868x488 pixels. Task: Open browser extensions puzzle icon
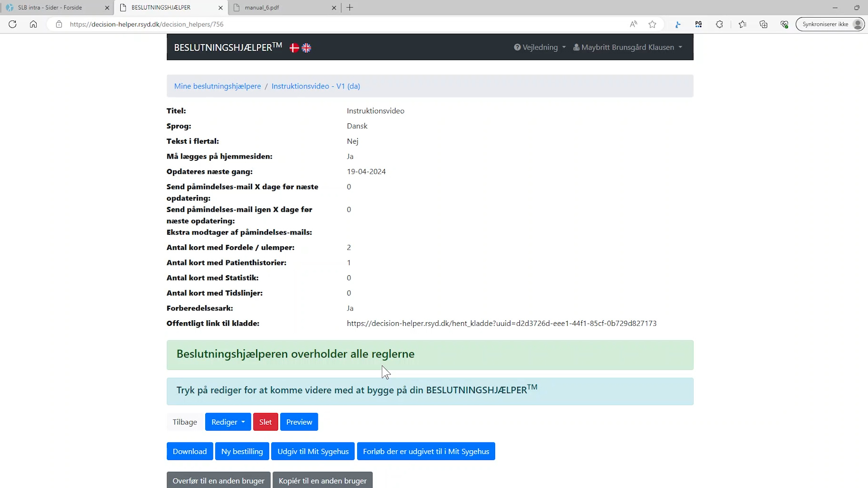pos(719,24)
